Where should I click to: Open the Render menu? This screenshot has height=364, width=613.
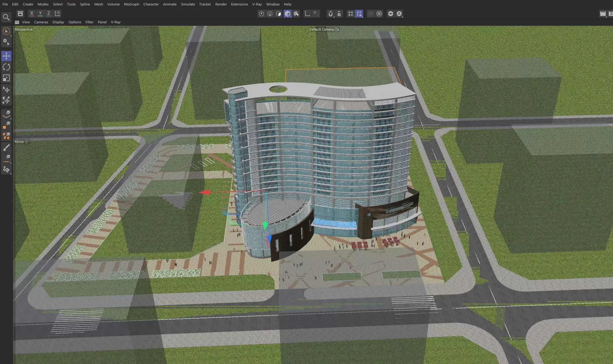point(221,4)
